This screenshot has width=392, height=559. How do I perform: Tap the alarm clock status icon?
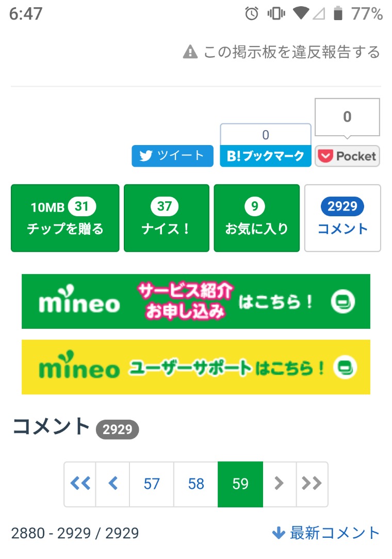252,14
